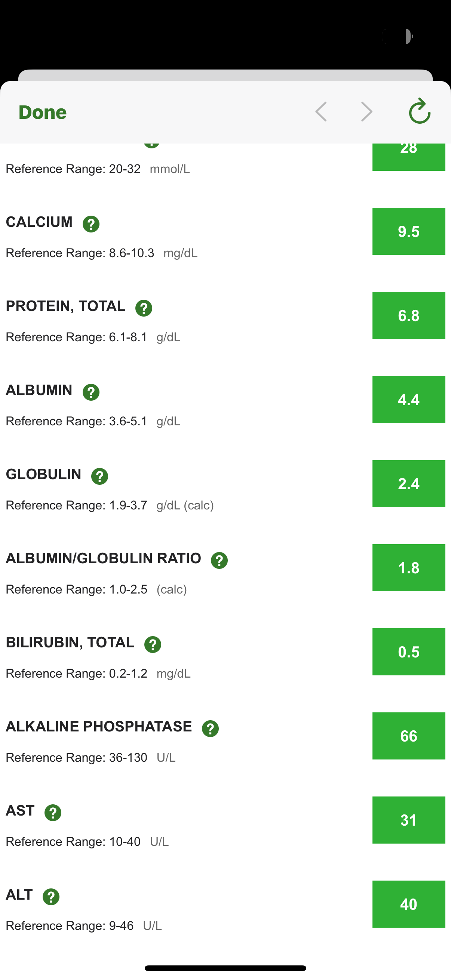Image resolution: width=451 pixels, height=980 pixels.
Task: Open the help icon beside AST
Action: (53, 812)
